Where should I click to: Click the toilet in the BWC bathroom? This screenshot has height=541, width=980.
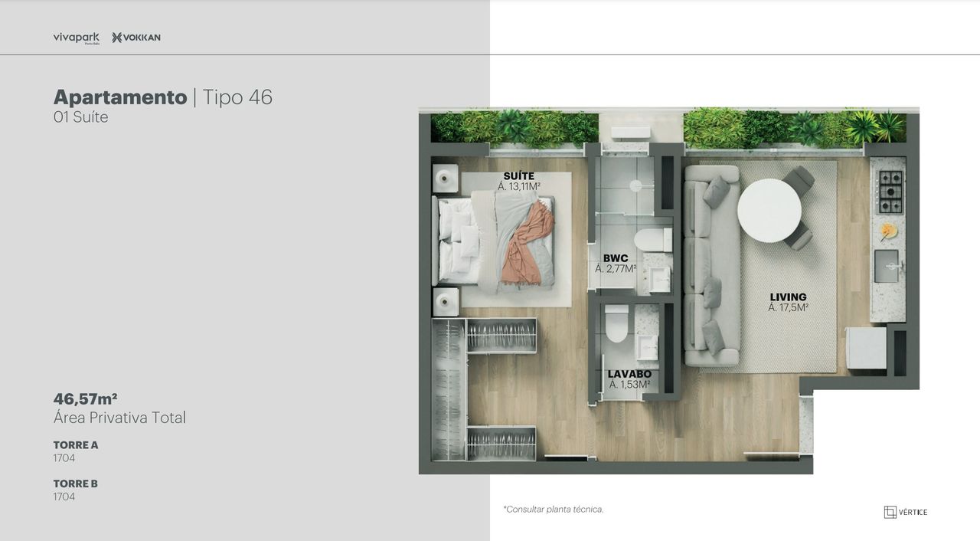click(x=655, y=240)
